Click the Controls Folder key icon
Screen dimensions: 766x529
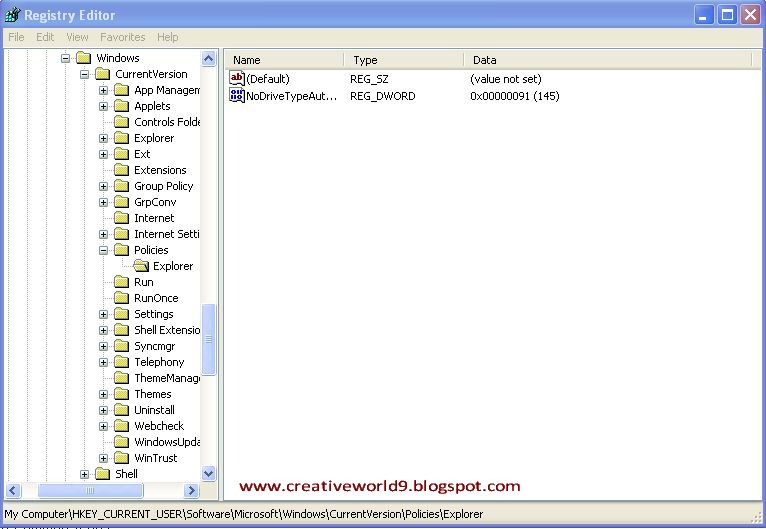point(122,122)
